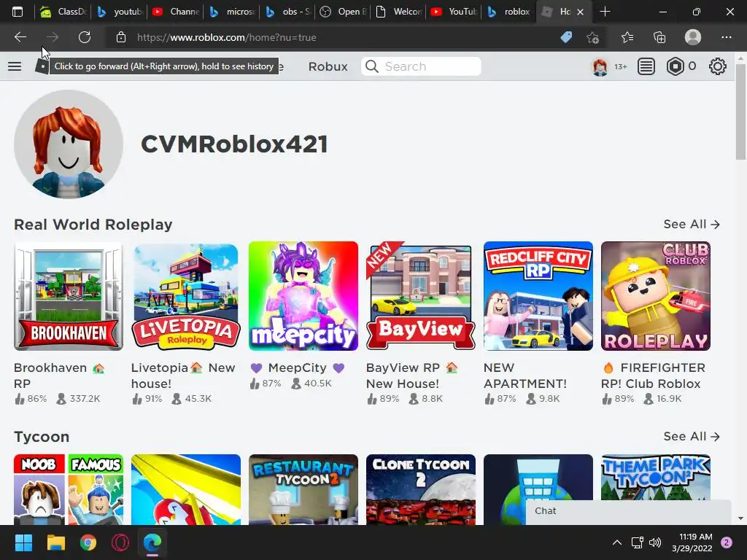Open the yellow glider tycoon thumbnail
The width and height of the screenshot is (747, 560).
click(186, 489)
